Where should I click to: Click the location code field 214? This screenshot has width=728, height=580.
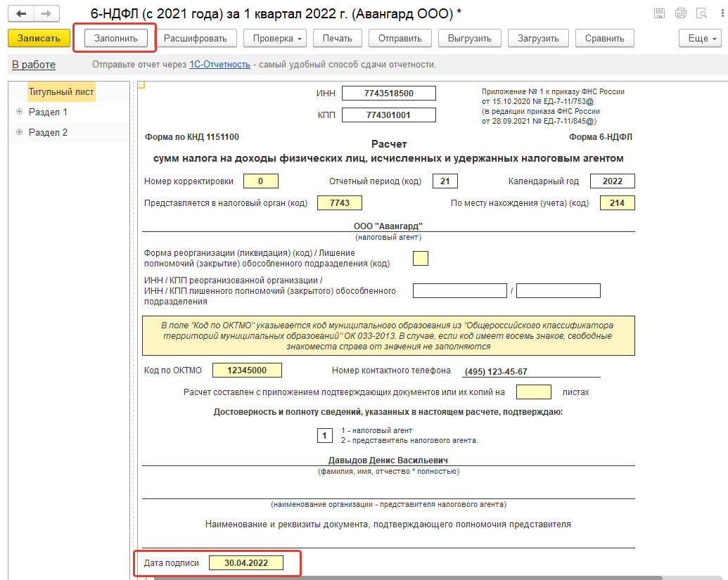pyautogui.click(x=617, y=202)
